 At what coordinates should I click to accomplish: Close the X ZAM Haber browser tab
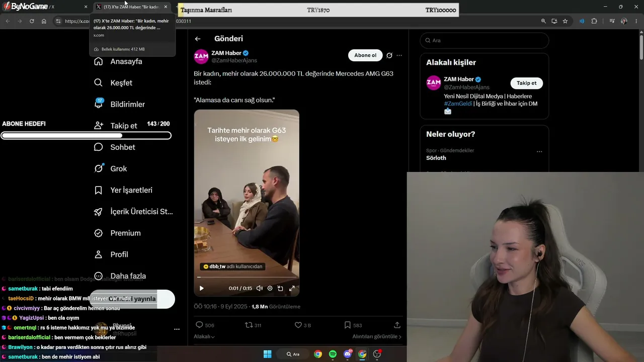(166, 7)
